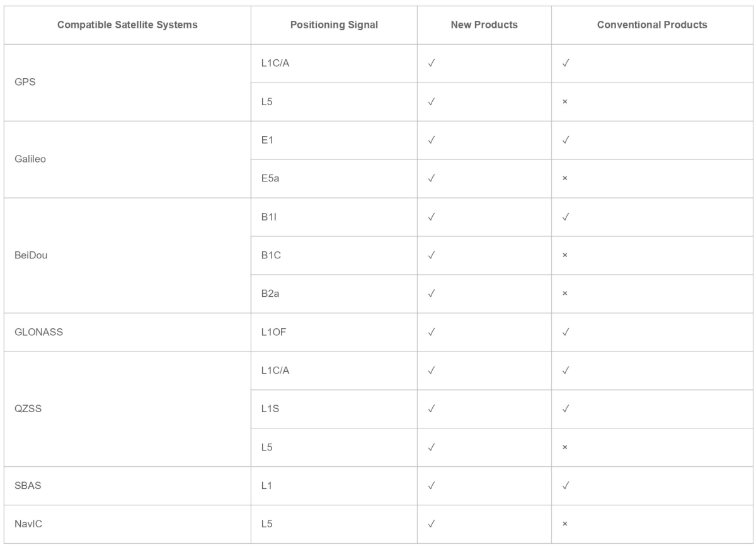Image resolution: width=756 pixels, height=545 pixels.
Task: Click the Conventional Products checkmark for SBAS L1
Action: click(565, 486)
